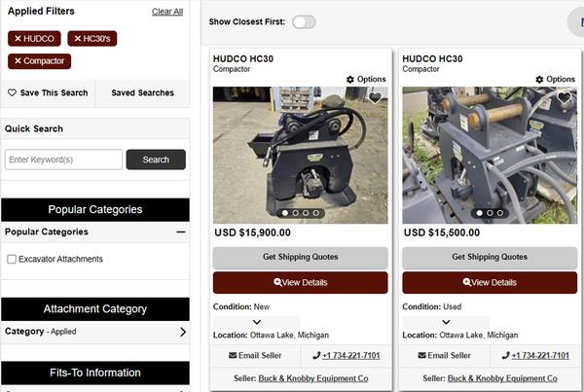The width and height of the screenshot is (584, 392).
Task: Email Seller of the new compactor
Action: [x=255, y=355]
